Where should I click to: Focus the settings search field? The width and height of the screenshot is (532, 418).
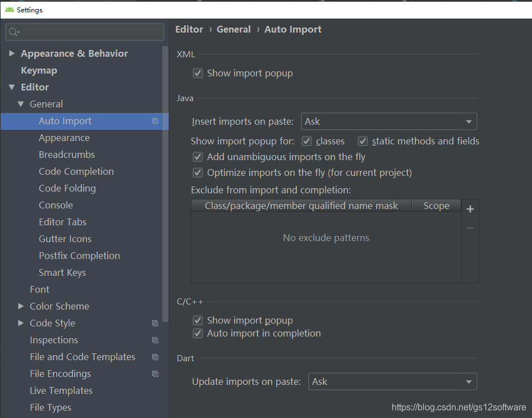[85, 32]
